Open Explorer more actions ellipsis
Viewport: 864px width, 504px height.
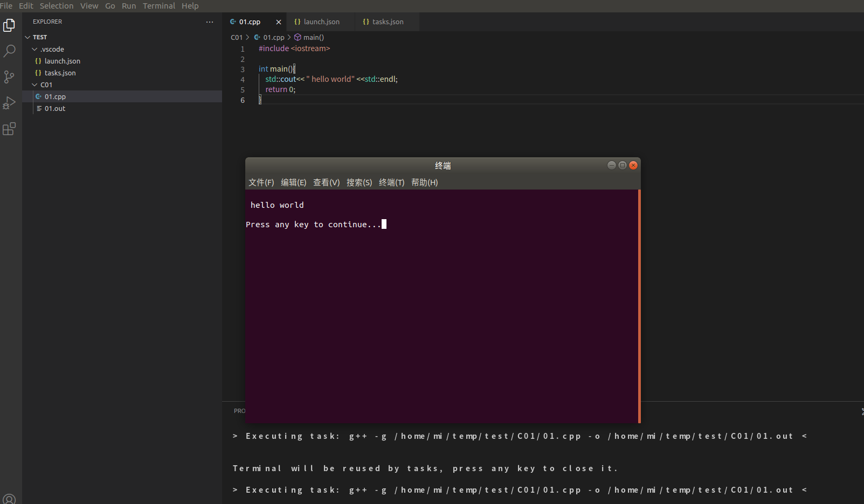click(210, 22)
